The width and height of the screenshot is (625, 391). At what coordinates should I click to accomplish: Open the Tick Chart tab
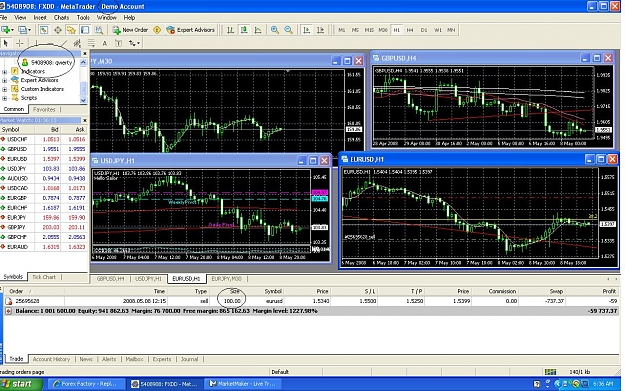pos(44,277)
